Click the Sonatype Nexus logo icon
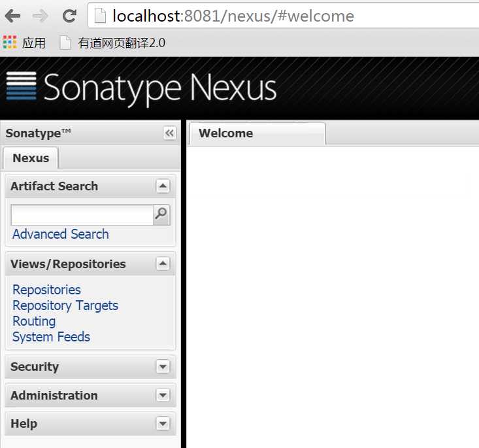 (22, 86)
